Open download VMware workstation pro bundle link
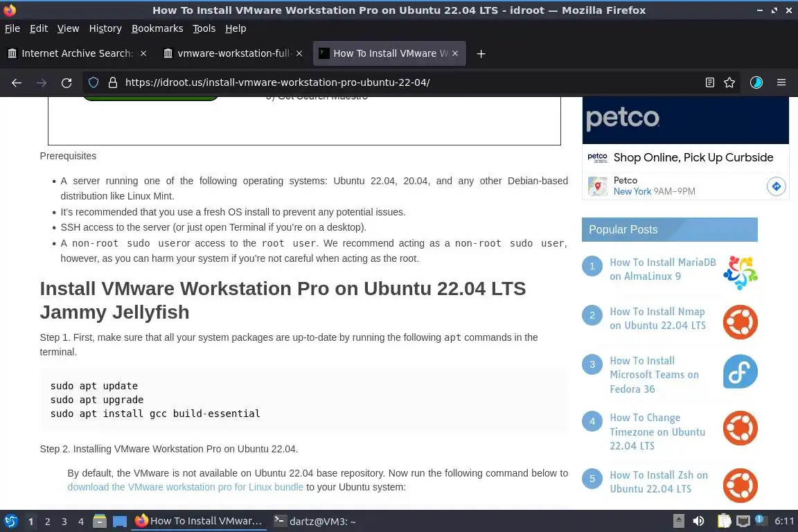 [185, 487]
